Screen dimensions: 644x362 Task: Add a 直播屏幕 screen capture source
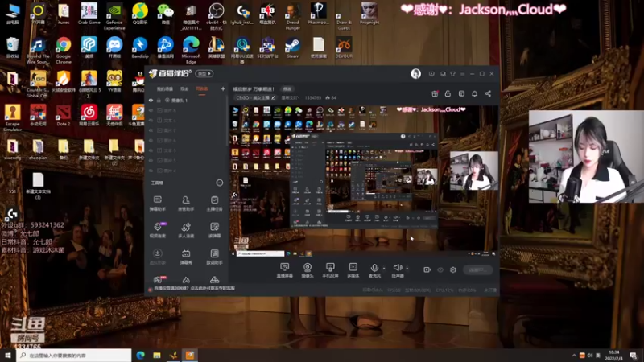point(285,270)
